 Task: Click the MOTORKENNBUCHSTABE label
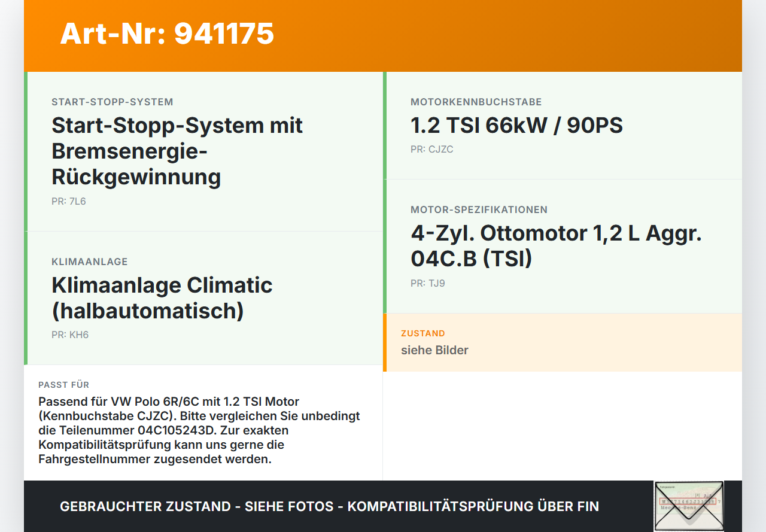(476, 102)
